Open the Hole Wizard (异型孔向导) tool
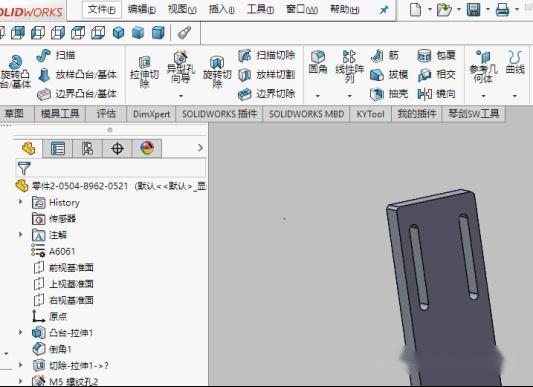 [180, 68]
